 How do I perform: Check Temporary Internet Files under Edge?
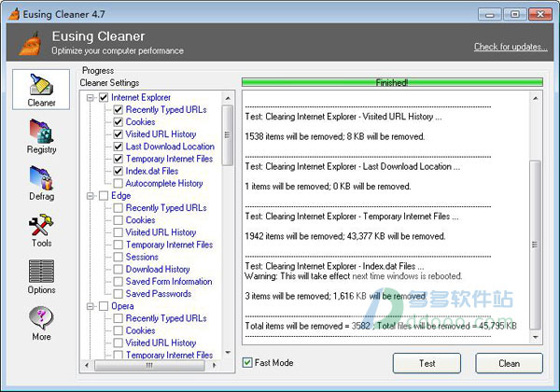click(119, 245)
